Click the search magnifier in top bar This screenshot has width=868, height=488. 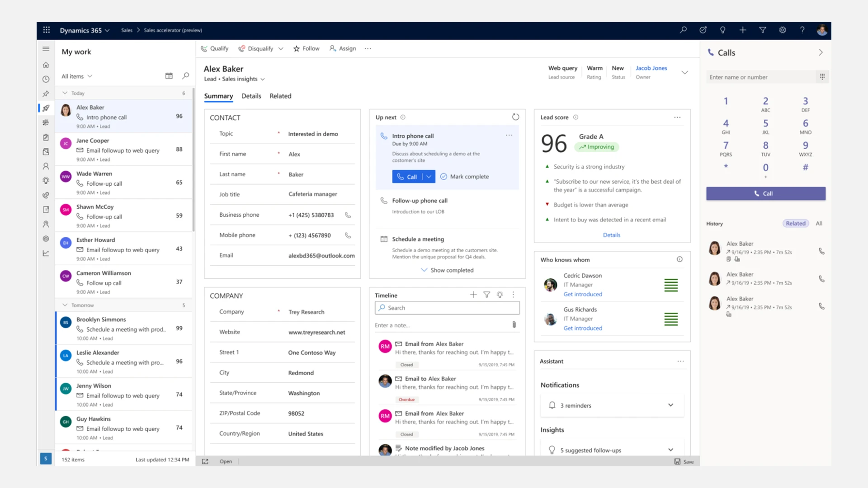(683, 30)
